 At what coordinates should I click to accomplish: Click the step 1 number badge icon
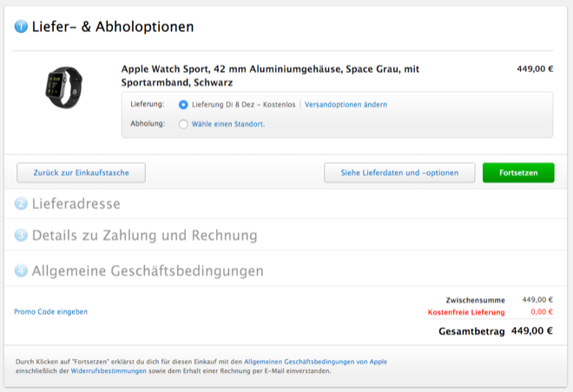(22, 27)
